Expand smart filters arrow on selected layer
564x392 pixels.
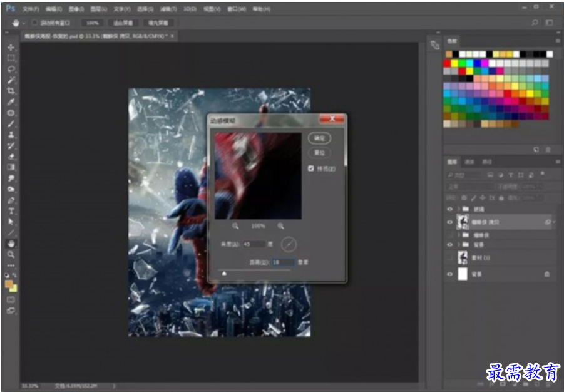click(554, 222)
